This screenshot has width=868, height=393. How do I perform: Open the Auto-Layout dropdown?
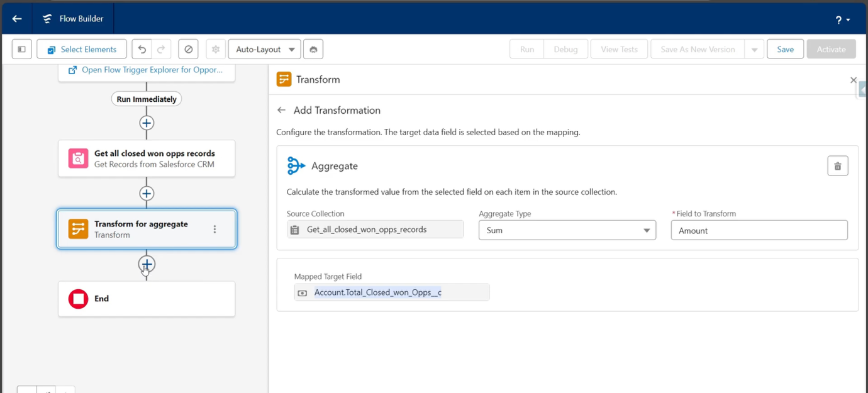click(x=264, y=49)
